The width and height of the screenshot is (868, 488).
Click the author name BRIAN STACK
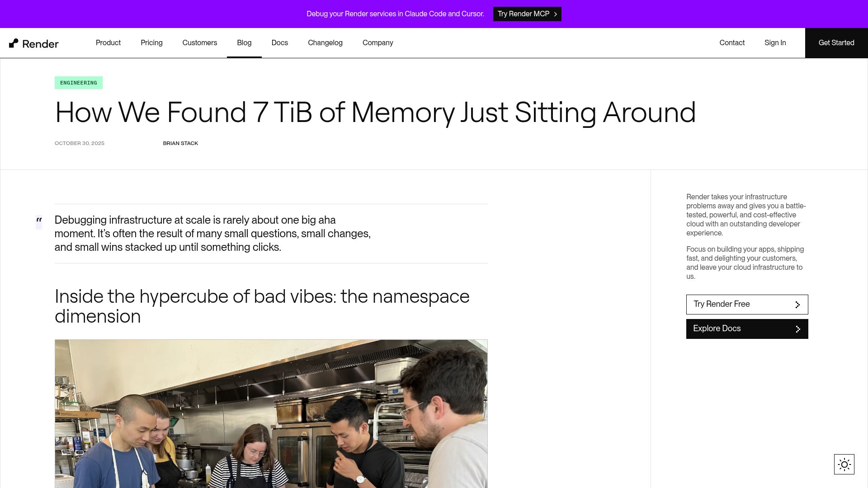pyautogui.click(x=180, y=143)
